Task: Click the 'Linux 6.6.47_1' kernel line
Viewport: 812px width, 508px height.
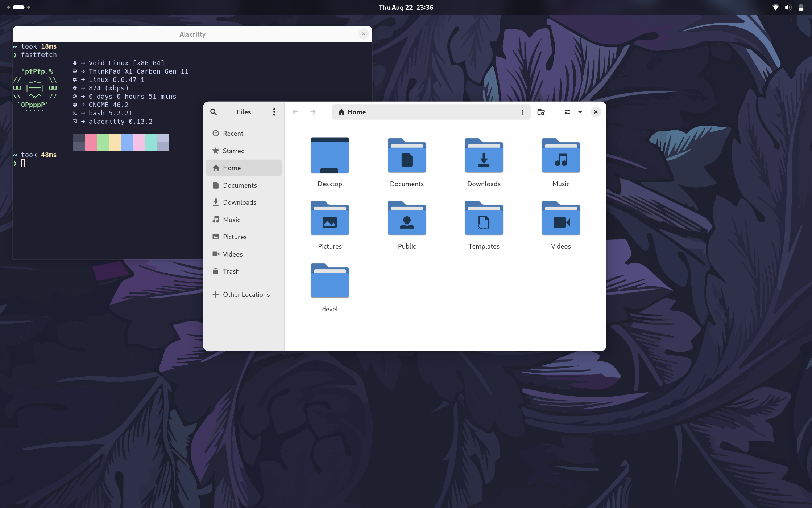Action: (x=117, y=80)
